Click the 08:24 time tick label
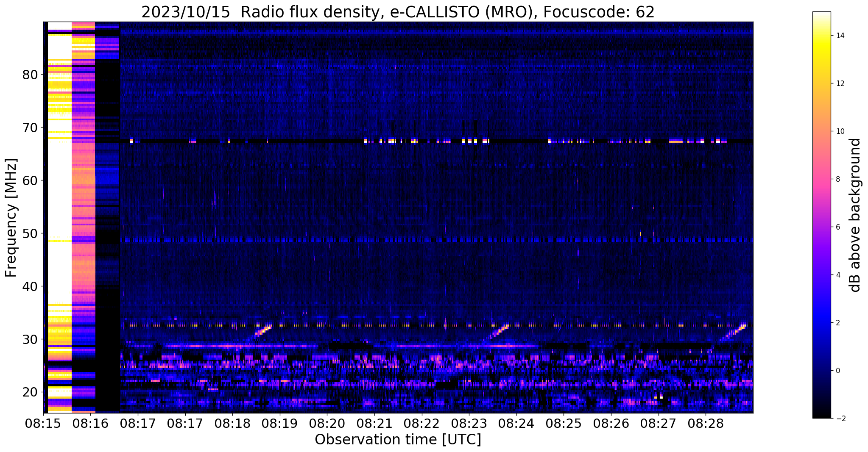This screenshot has height=452, width=868. (516, 424)
